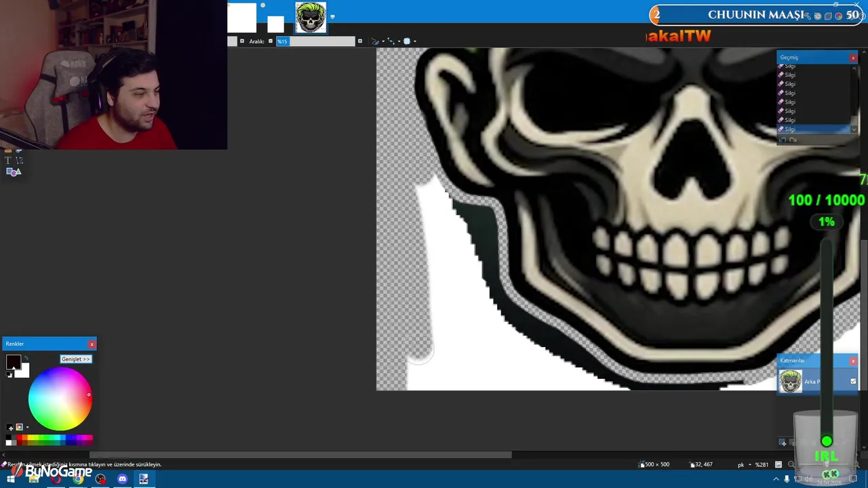Expand the blending mode dropdown

tap(399, 41)
